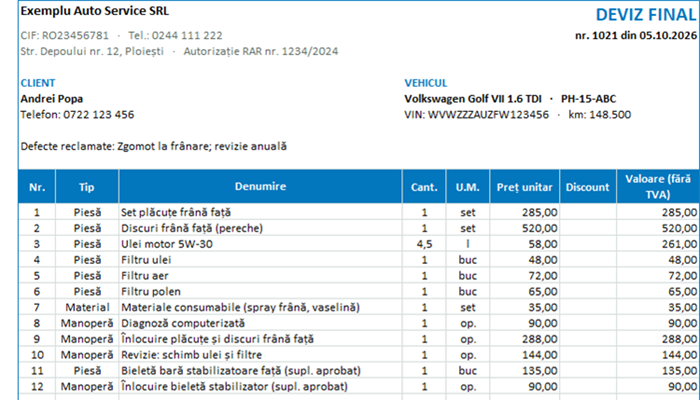Select cell 'Înlocuire plăcuțe și discuri frână față'
Image resolution: width=700 pixels, height=400 pixels.
(x=260, y=339)
